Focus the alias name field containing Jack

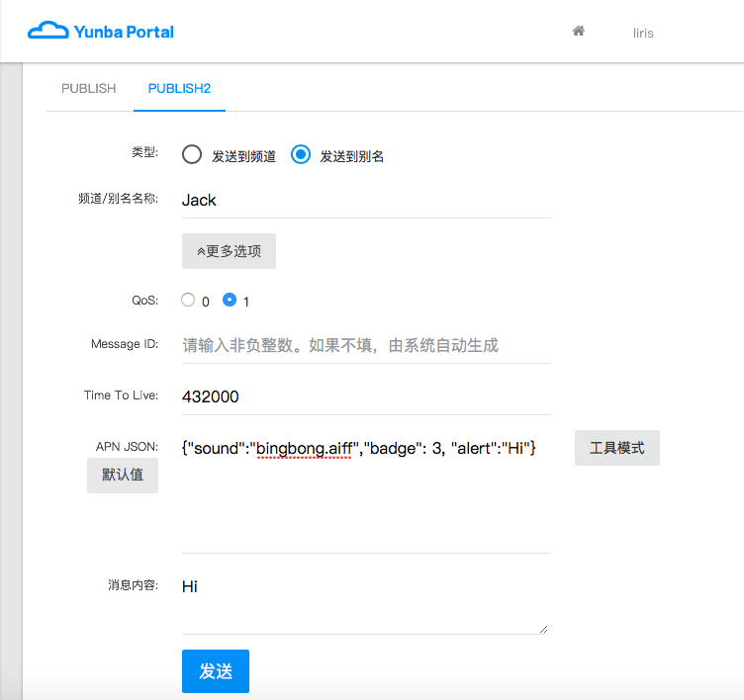(366, 200)
